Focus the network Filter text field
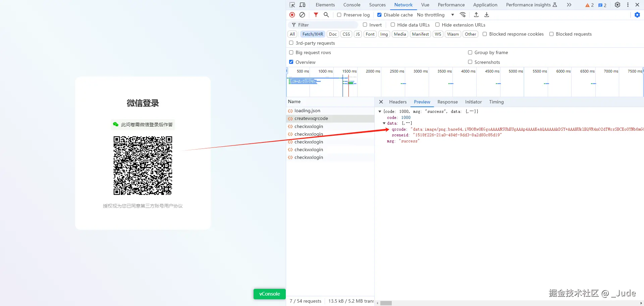 323,25
